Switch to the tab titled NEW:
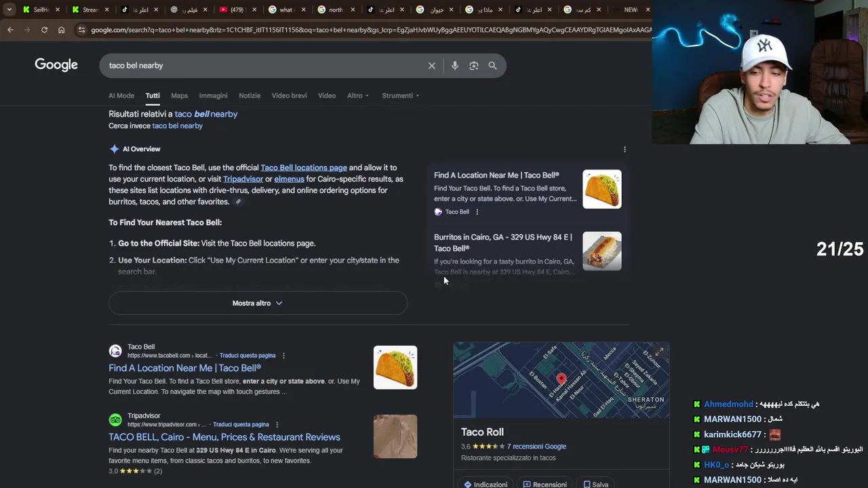This screenshot has width=868, height=488. [631, 9]
